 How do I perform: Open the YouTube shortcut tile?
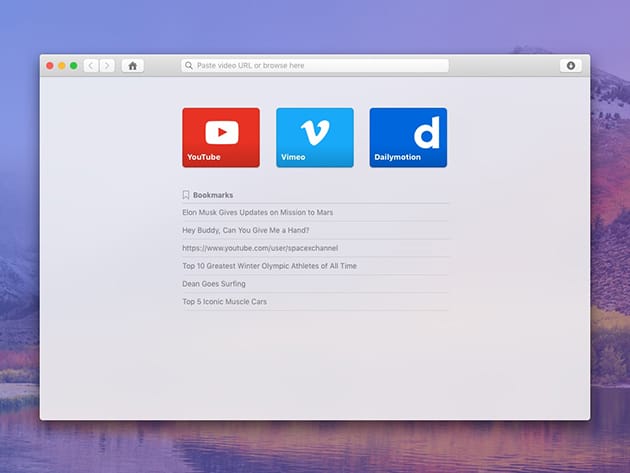[x=221, y=137]
